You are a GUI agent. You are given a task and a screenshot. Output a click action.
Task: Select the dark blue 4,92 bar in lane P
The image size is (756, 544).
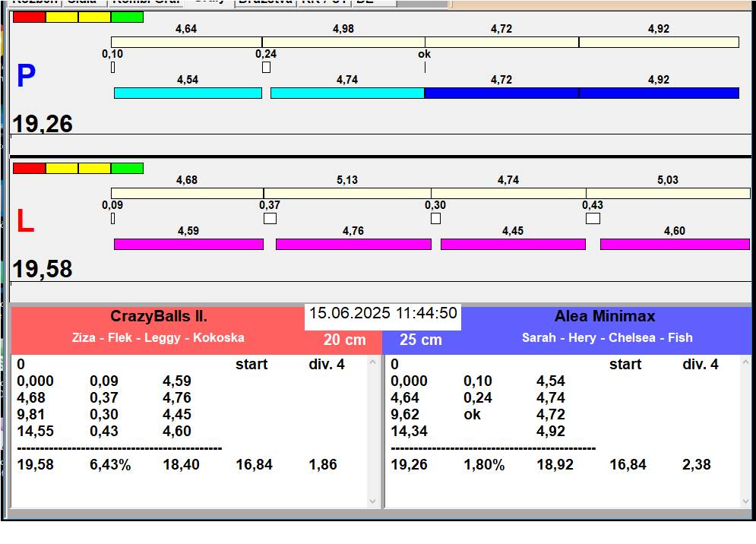[x=659, y=93]
